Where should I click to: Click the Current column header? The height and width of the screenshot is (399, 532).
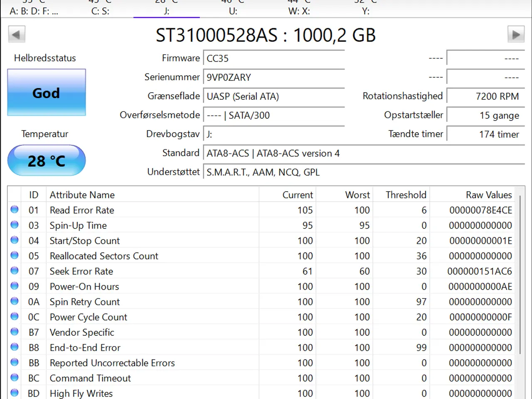tap(288, 195)
